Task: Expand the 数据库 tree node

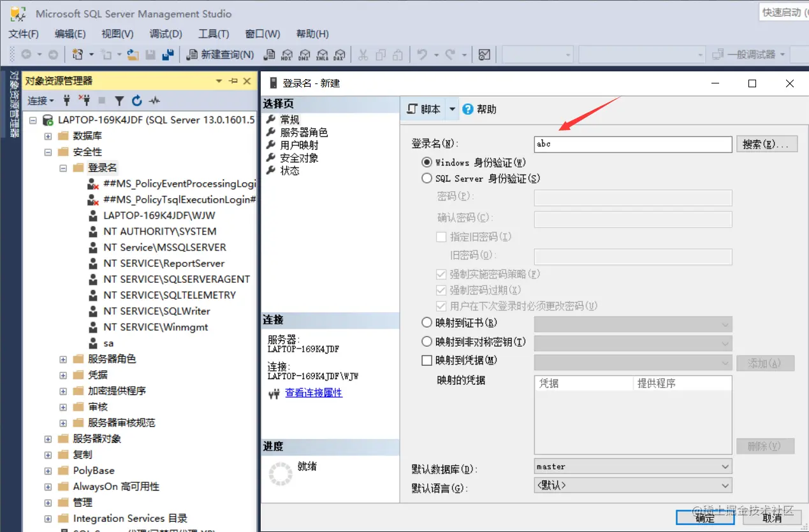Action: (48, 136)
